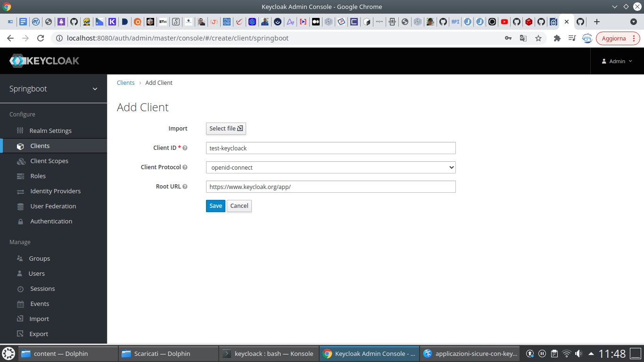Viewport: 644px width, 362px height.
Task: Open the Admin user menu
Action: click(617, 61)
